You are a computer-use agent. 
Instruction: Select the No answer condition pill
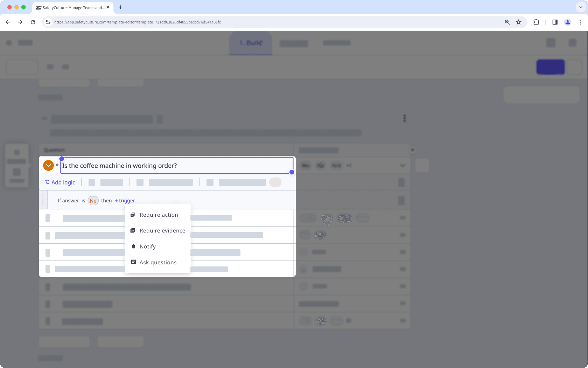pyautogui.click(x=93, y=200)
